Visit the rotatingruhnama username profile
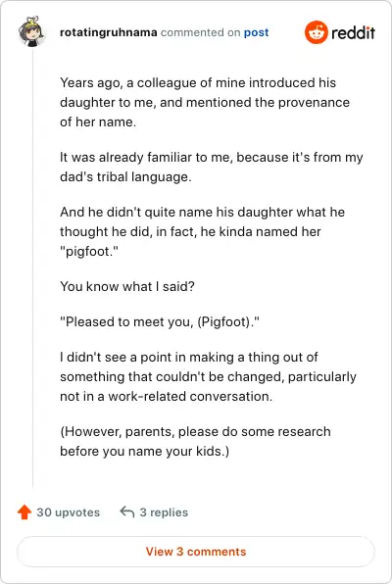The image size is (392, 584). pos(109,32)
